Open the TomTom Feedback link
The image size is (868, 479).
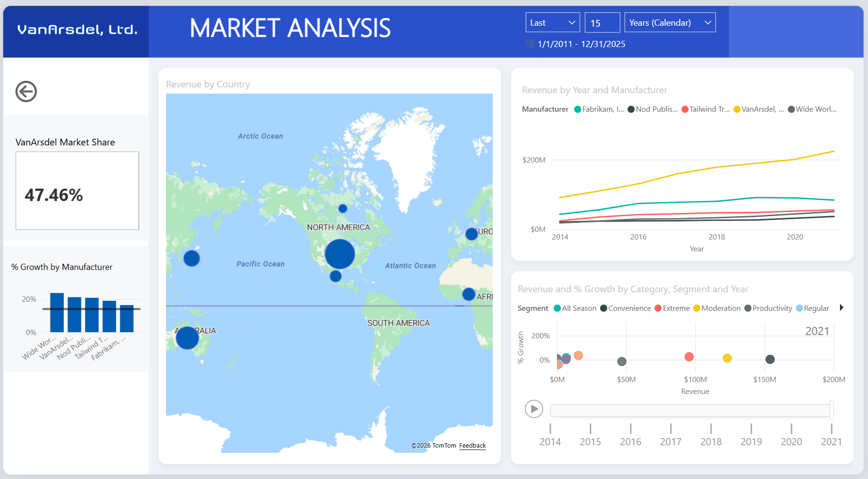(x=472, y=446)
